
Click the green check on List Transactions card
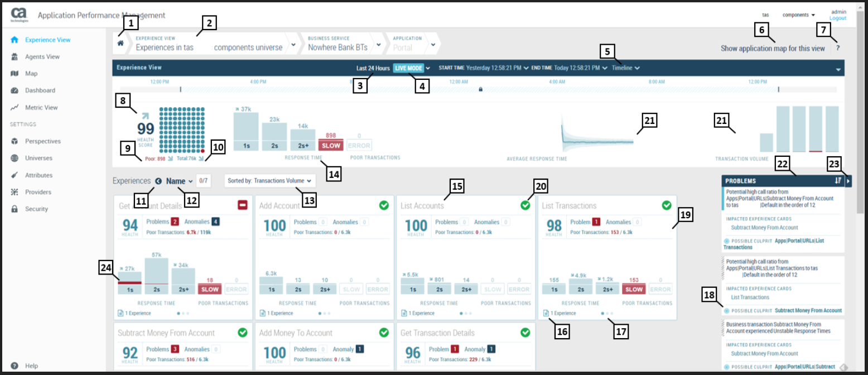click(667, 205)
